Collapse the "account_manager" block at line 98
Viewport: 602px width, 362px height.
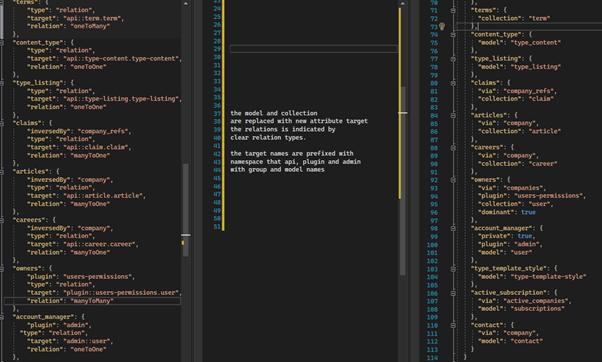(x=453, y=228)
